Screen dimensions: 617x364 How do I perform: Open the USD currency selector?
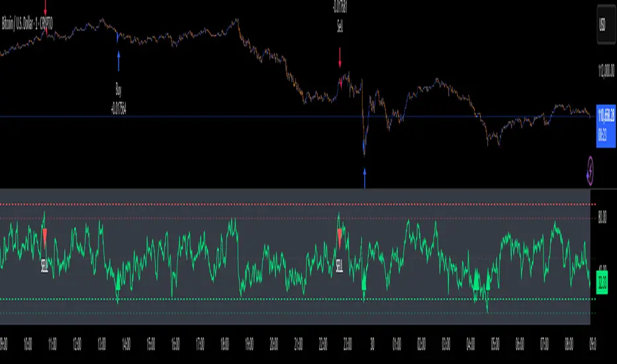(x=606, y=24)
